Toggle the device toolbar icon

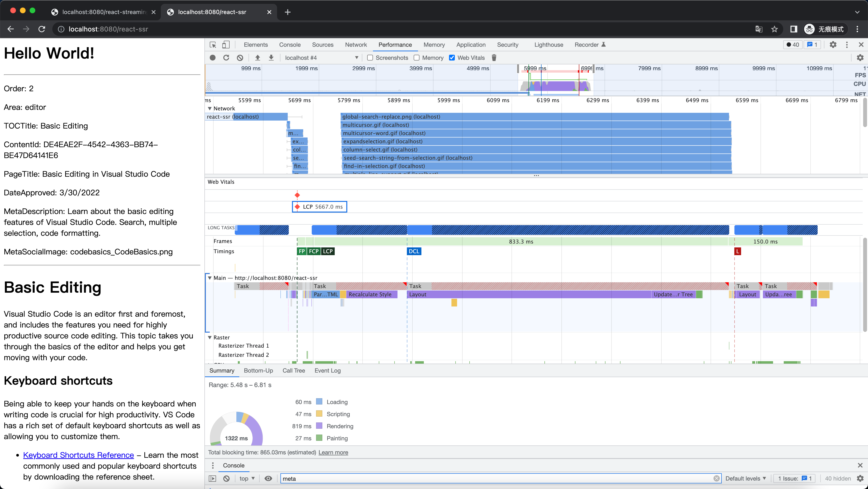226,45
